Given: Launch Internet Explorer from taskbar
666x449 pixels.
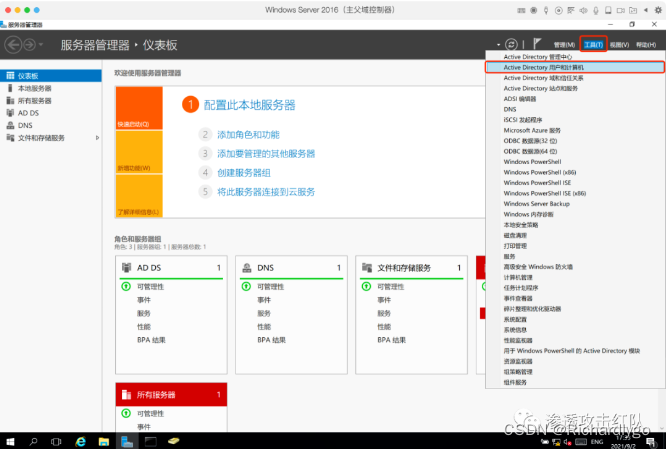Looking at the screenshot, I should (80, 442).
